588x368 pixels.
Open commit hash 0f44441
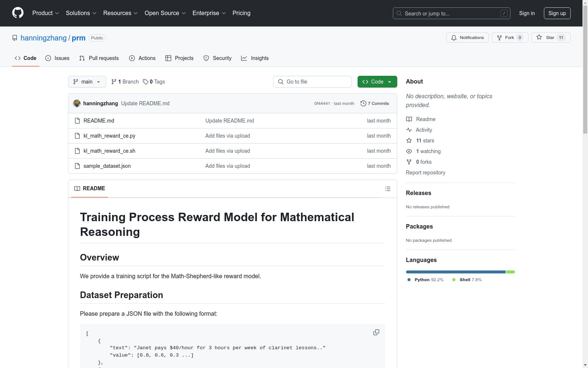pos(322,103)
